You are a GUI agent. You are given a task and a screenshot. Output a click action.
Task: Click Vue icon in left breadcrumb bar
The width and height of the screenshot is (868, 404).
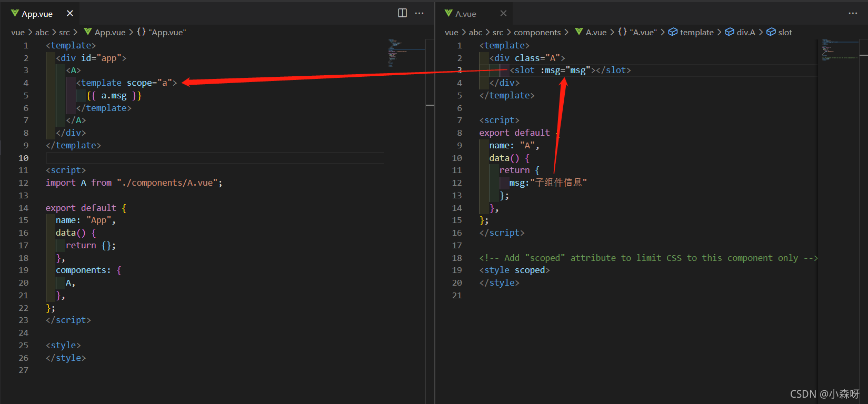[88, 32]
